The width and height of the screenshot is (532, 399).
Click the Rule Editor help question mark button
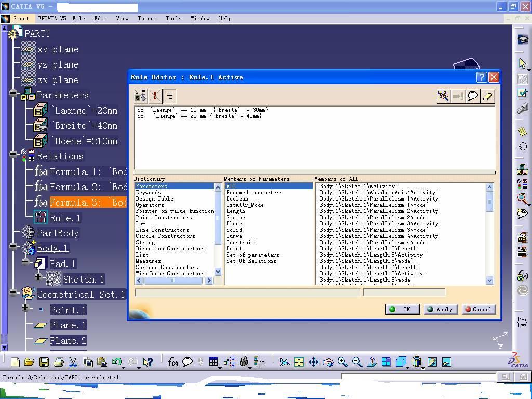click(482, 77)
